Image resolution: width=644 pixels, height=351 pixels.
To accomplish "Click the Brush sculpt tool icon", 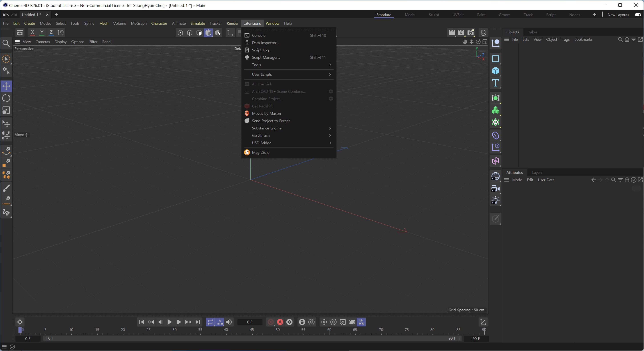I will (x=6, y=188).
